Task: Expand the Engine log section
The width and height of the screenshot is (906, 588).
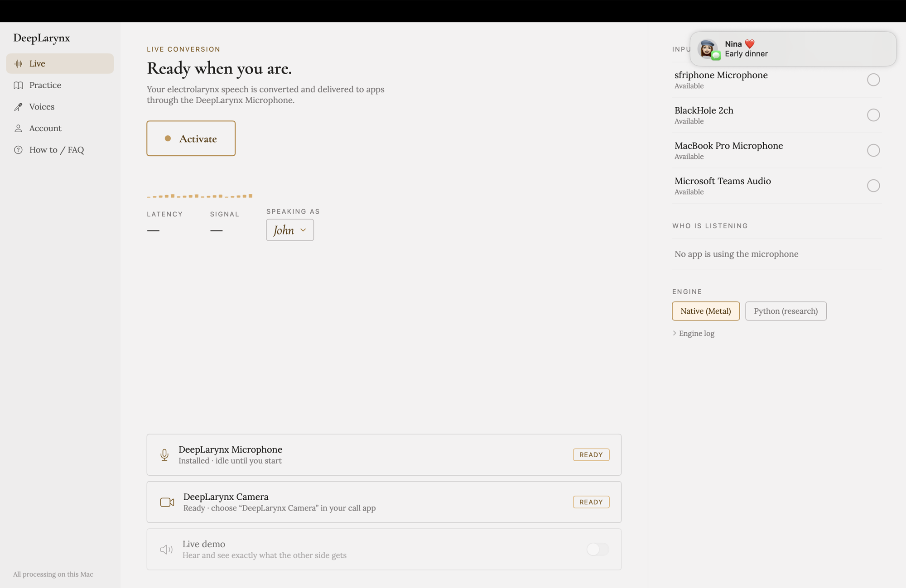Action: coord(694,334)
